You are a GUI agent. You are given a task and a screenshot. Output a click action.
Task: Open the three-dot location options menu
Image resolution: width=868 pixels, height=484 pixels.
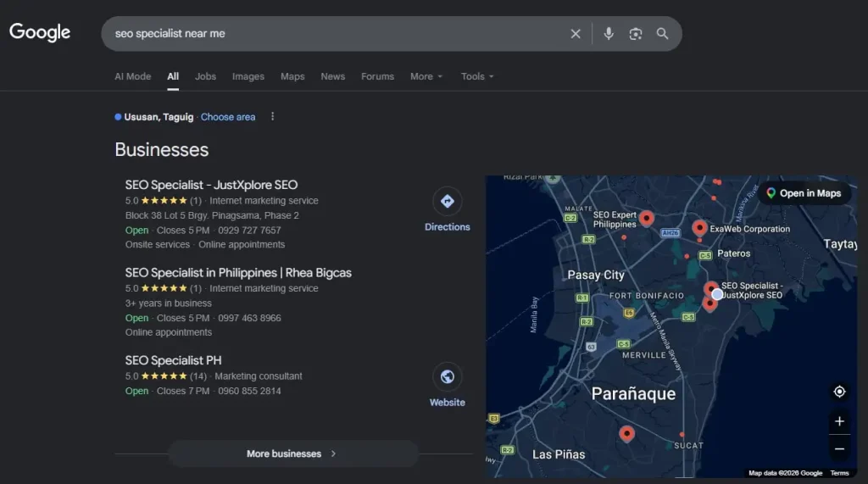coord(272,116)
